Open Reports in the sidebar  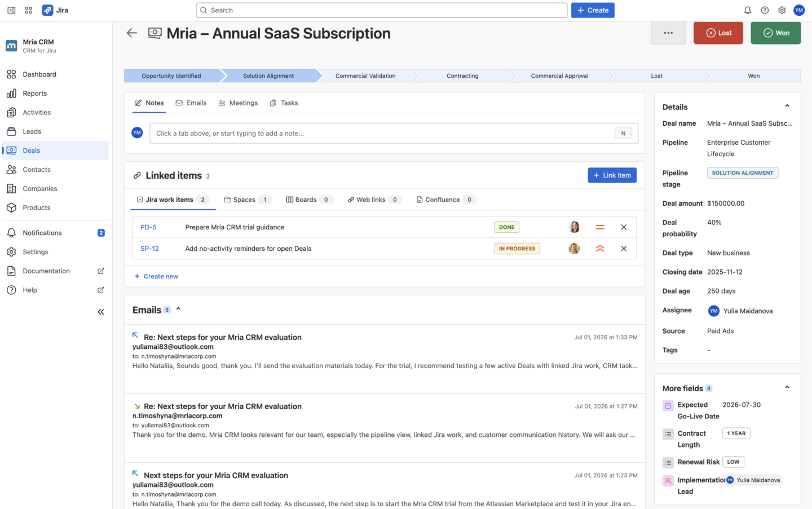point(54,94)
